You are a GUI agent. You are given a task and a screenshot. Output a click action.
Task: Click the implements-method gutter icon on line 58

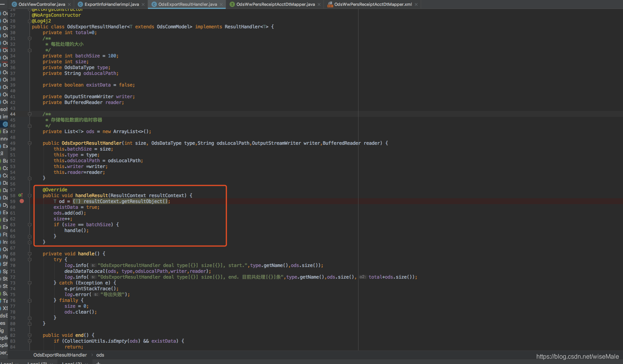tap(21, 195)
